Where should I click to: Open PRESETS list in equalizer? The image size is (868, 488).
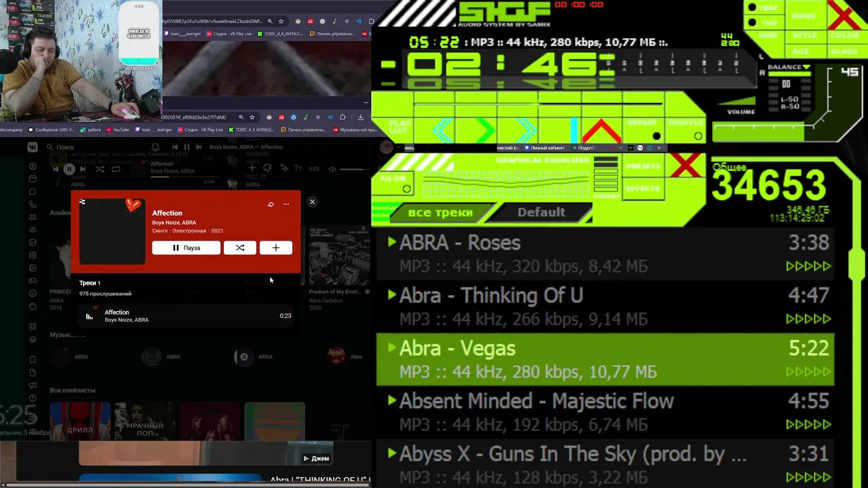click(x=643, y=166)
